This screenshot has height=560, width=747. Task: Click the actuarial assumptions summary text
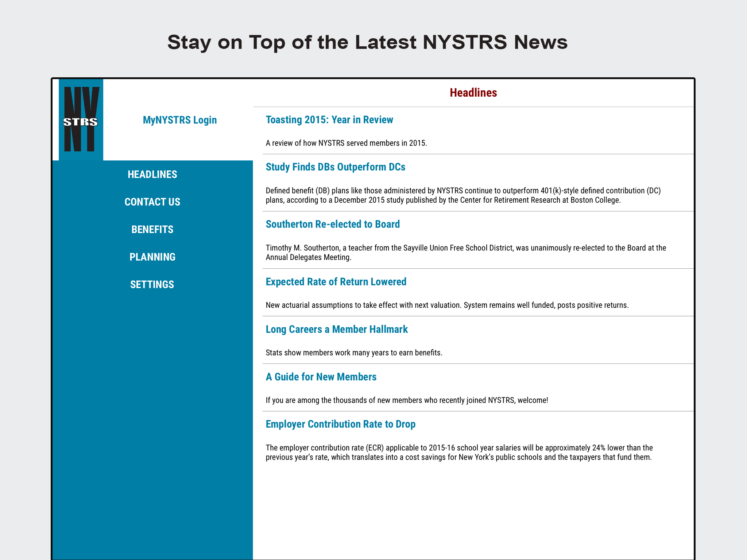pyautogui.click(x=447, y=305)
